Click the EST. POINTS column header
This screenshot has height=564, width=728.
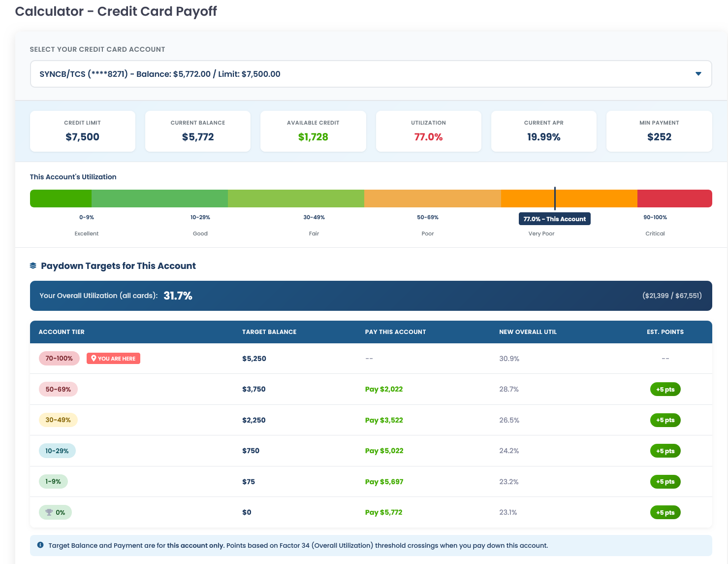coord(665,332)
